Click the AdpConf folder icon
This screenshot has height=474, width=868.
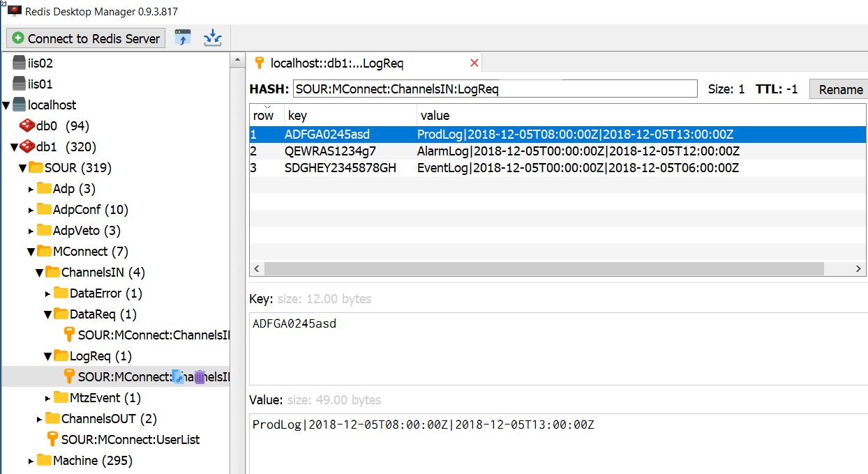point(44,209)
